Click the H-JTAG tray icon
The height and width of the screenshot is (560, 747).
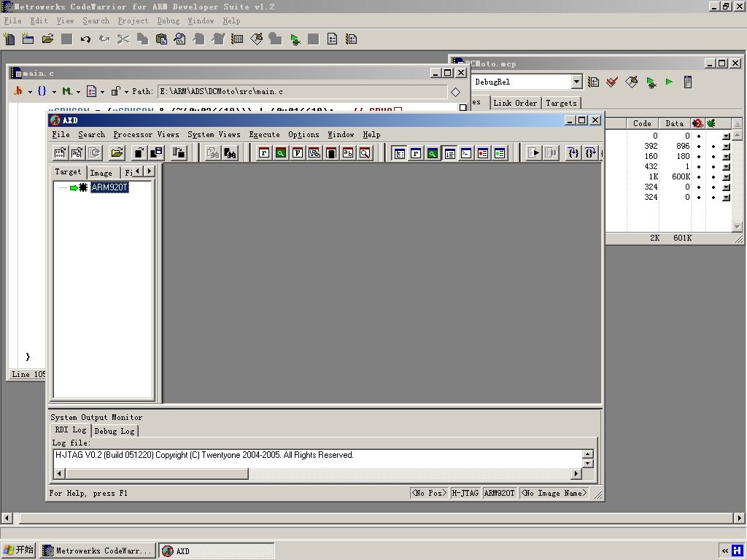pos(737,551)
